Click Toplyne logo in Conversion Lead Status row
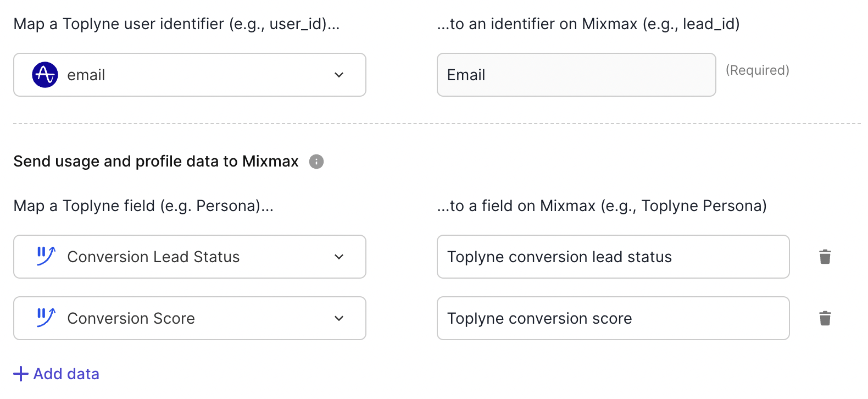 pos(46,256)
